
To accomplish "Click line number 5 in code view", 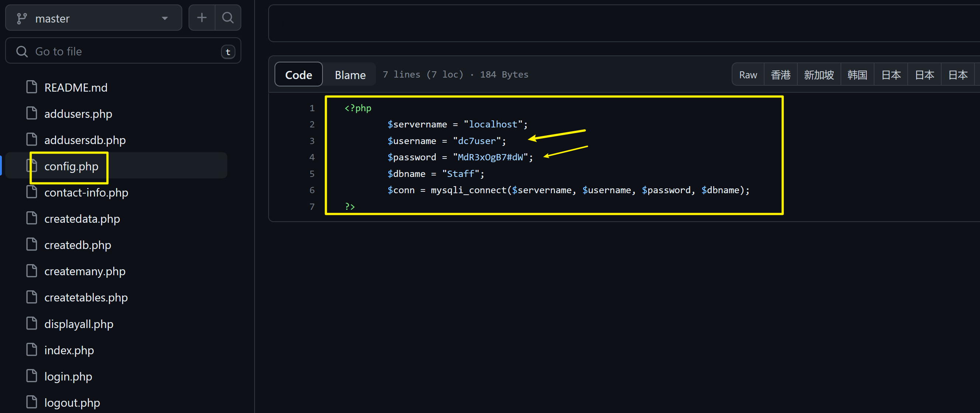I will [x=312, y=174].
